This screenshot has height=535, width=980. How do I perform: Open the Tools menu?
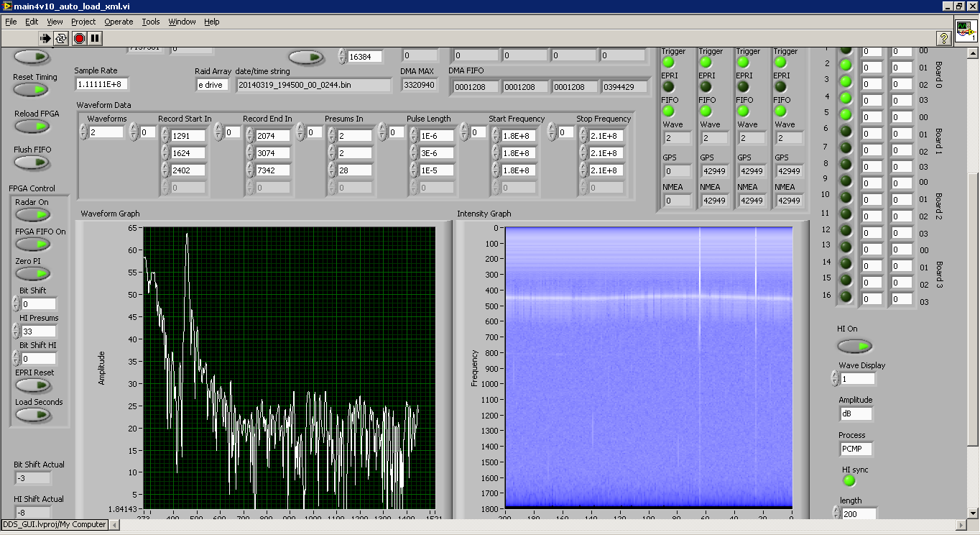(x=151, y=22)
